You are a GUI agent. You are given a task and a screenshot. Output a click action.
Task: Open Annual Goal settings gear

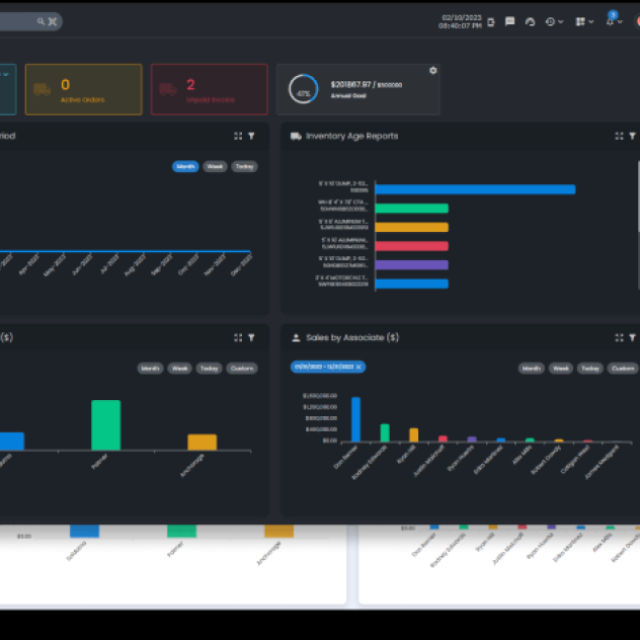pyautogui.click(x=433, y=71)
